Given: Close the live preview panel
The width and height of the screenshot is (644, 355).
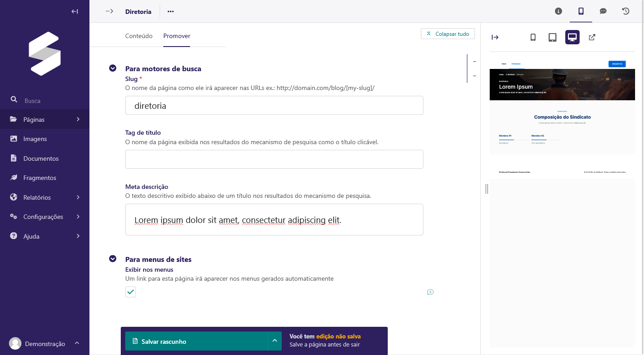Looking at the screenshot, I should (x=495, y=38).
